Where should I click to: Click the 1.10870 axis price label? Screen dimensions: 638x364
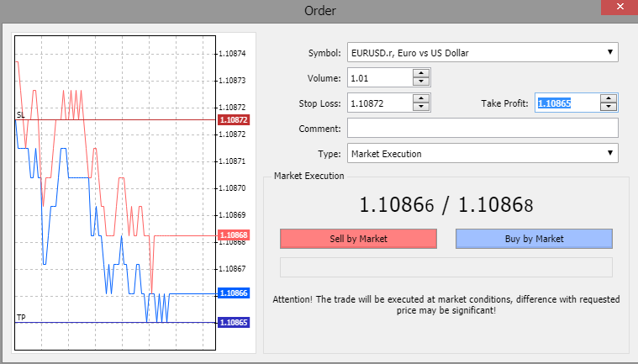tap(232, 188)
